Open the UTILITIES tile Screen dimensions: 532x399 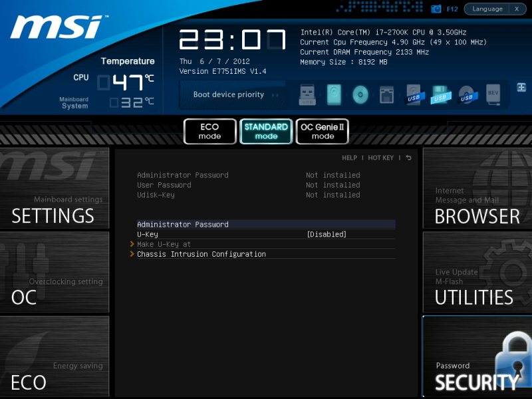coord(477,272)
